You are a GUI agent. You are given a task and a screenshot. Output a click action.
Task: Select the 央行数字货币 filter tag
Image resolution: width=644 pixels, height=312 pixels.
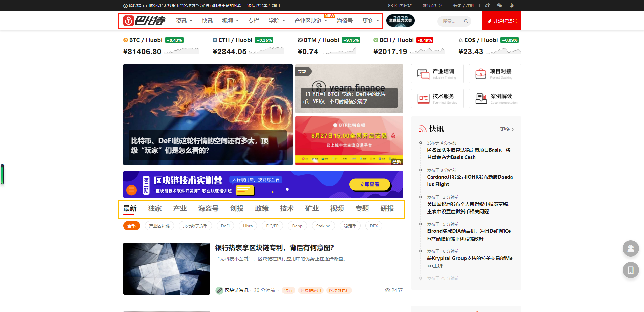(x=195, y=226)
